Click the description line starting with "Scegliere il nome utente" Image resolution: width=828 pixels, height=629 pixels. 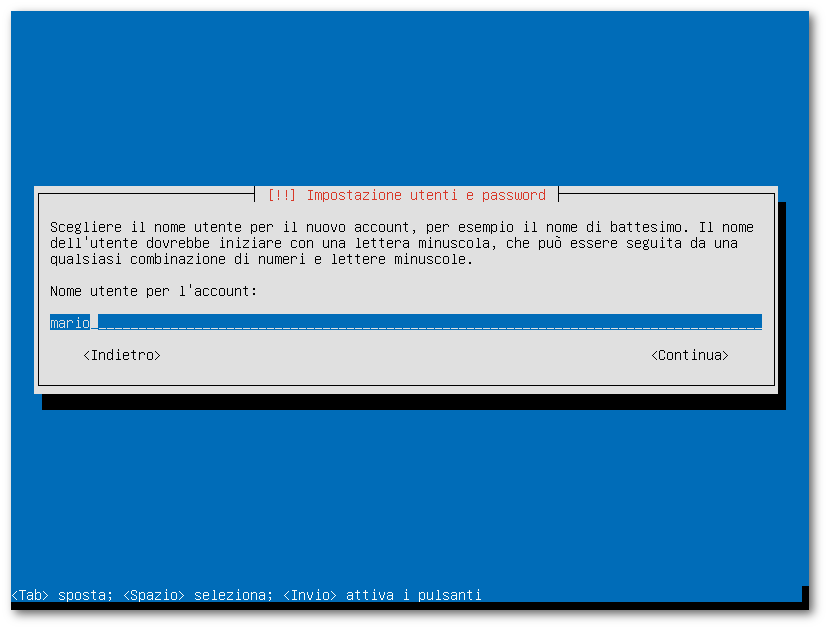pyautogui.click(x=402, y=227)
